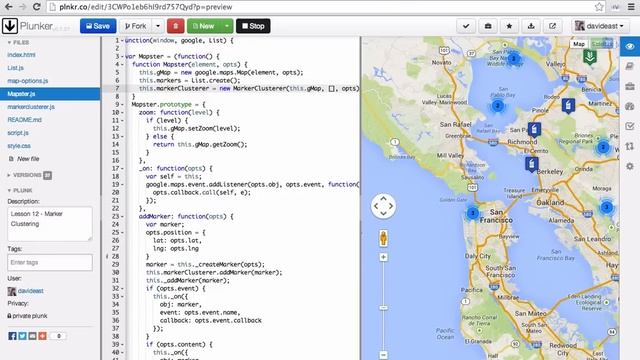640x360 pixels.
Task: Bookmark this page with the star
Action: pos(599,7)
